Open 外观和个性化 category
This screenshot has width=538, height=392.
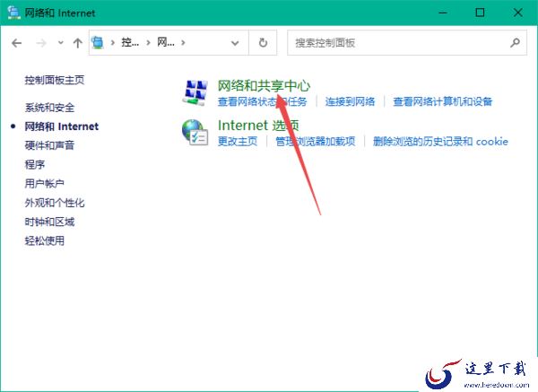point(55,203)
